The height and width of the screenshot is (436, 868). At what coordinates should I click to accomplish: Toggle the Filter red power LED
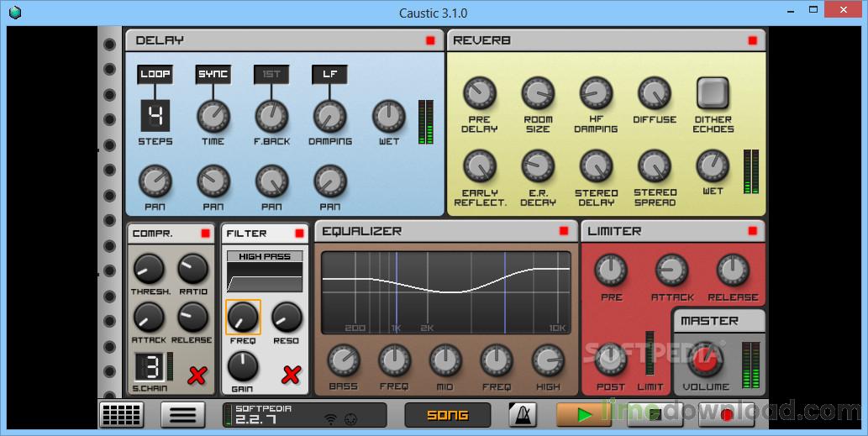(299, 234)
